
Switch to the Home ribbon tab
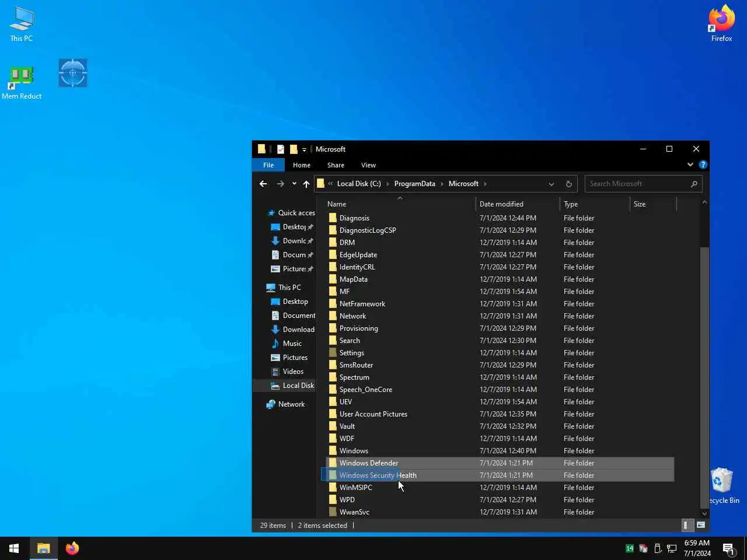pyautogui.click(x=302, y=165)
